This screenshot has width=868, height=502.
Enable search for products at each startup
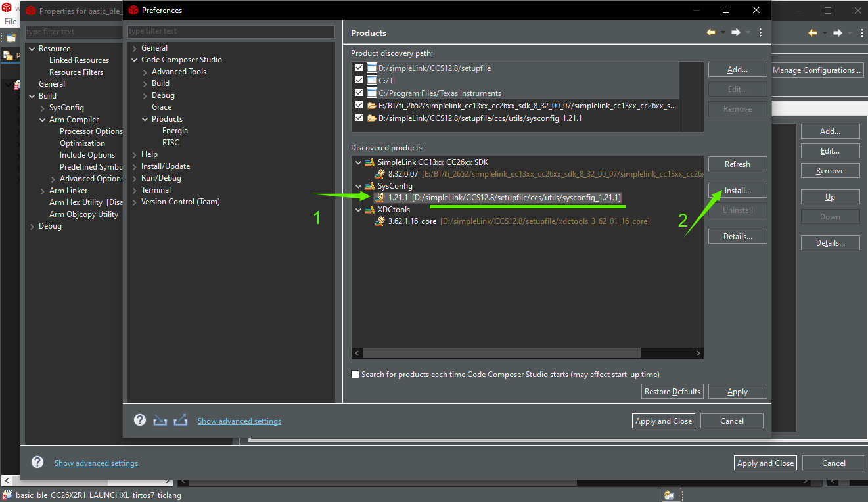(x=355, y=374)
